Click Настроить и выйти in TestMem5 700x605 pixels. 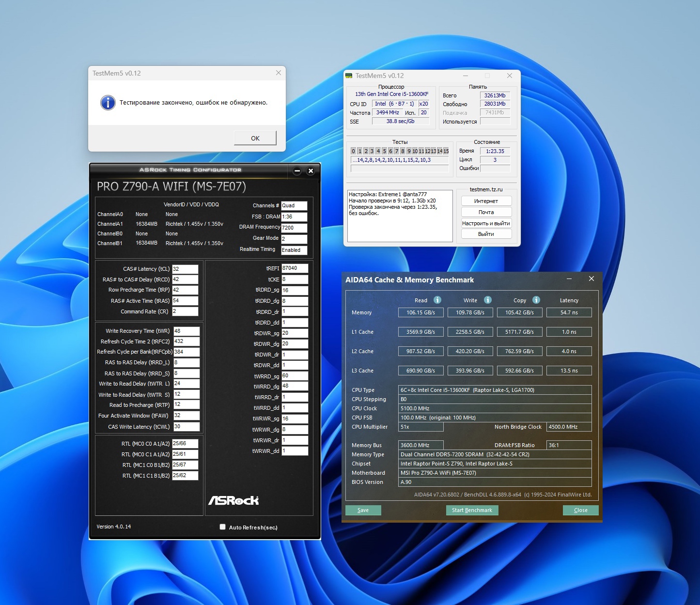486,223
